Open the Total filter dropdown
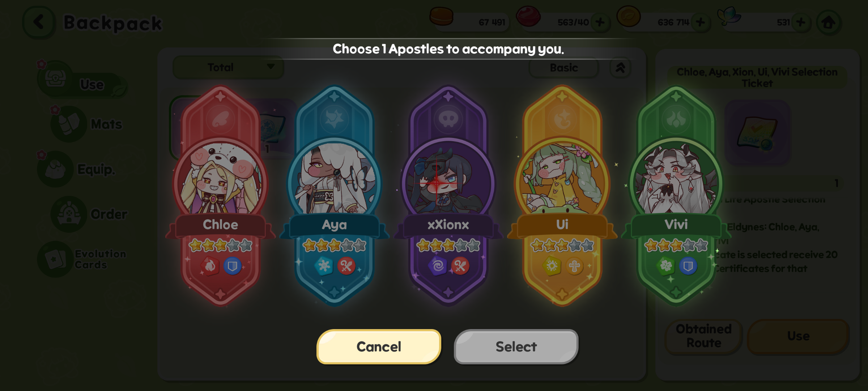The height and width of the screenshot is (391, 868). pyautogui.click(x=228, y=67)
